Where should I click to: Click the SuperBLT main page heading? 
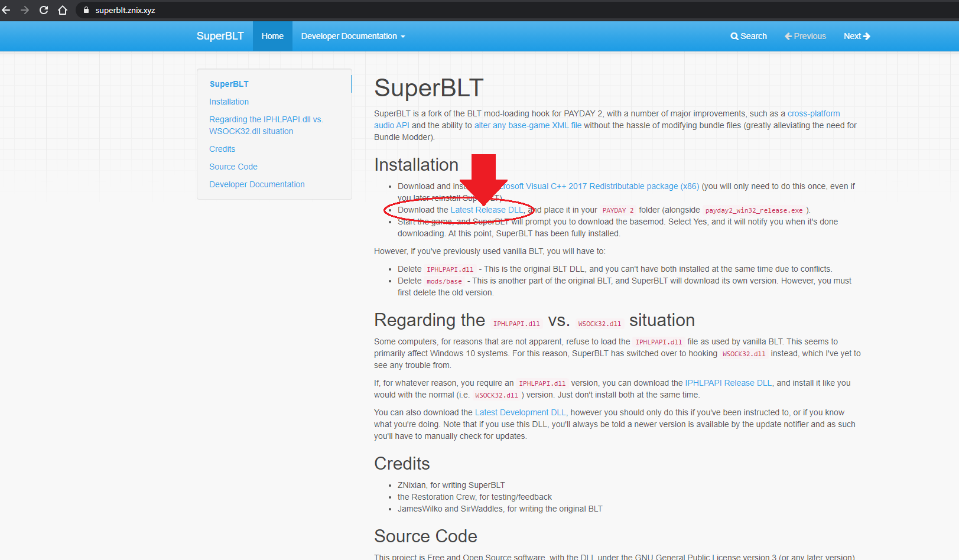429,88
